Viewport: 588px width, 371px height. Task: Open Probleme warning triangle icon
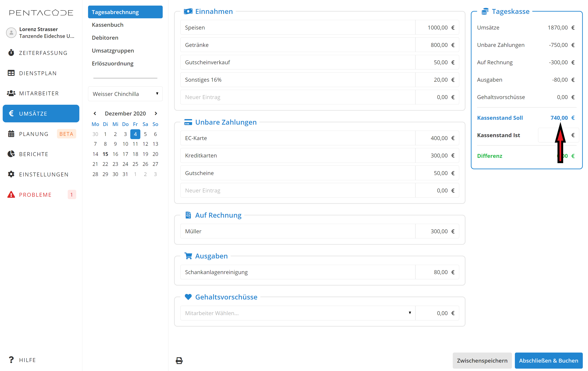pos(11,194)
